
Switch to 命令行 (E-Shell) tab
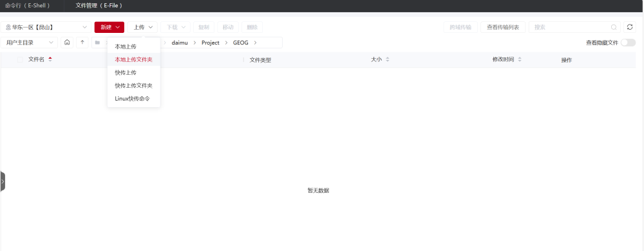[28, 6]
